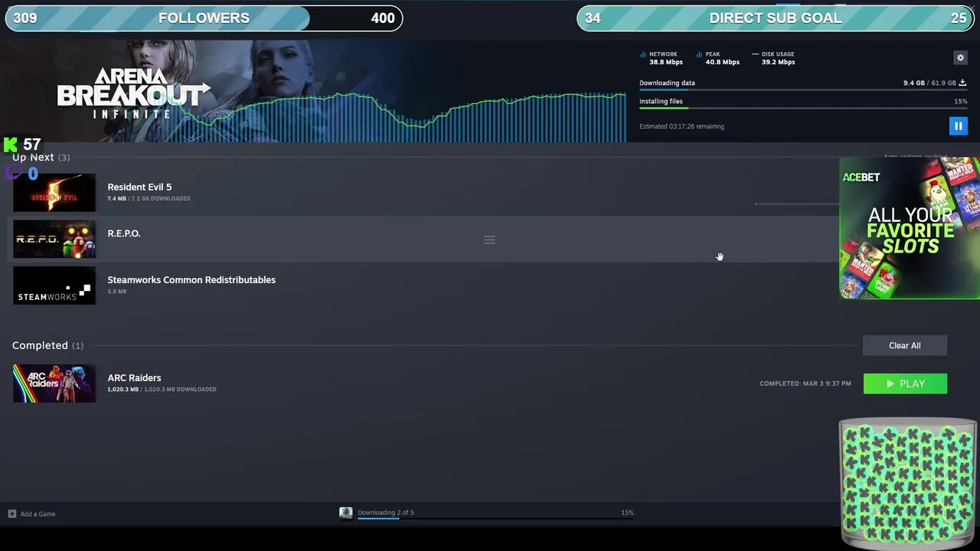
Task: Select Steamworks Common Redistributables title
Action: point(191,279)
